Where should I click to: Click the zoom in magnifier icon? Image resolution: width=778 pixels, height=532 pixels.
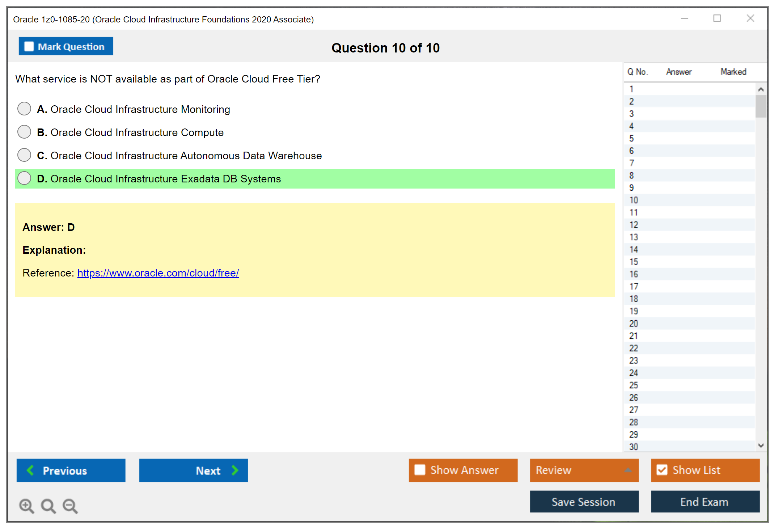click(26, 506)
